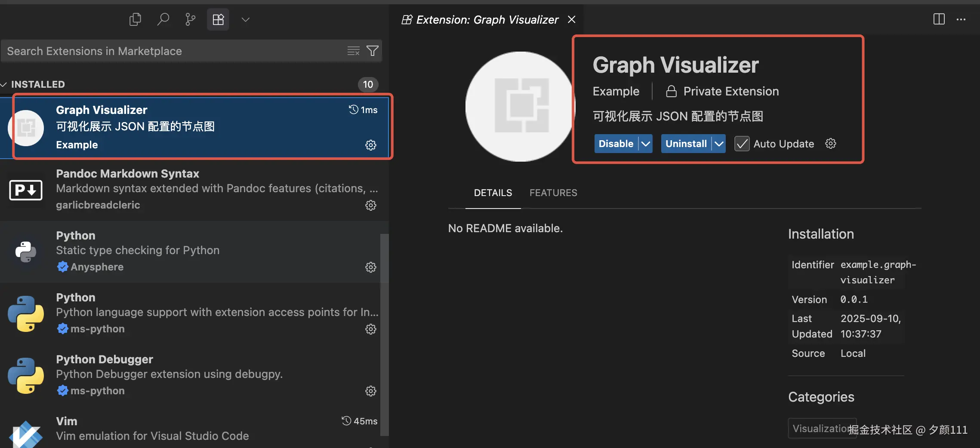Screen dimensions: 980x448
Task: Click the Example publisher link
Action: 616,91
